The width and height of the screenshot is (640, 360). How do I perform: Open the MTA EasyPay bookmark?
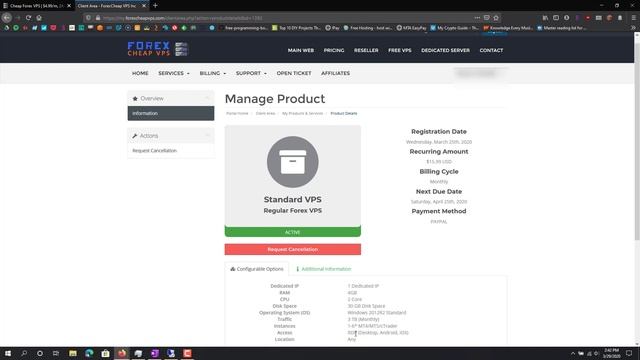[x=411, y=28]
